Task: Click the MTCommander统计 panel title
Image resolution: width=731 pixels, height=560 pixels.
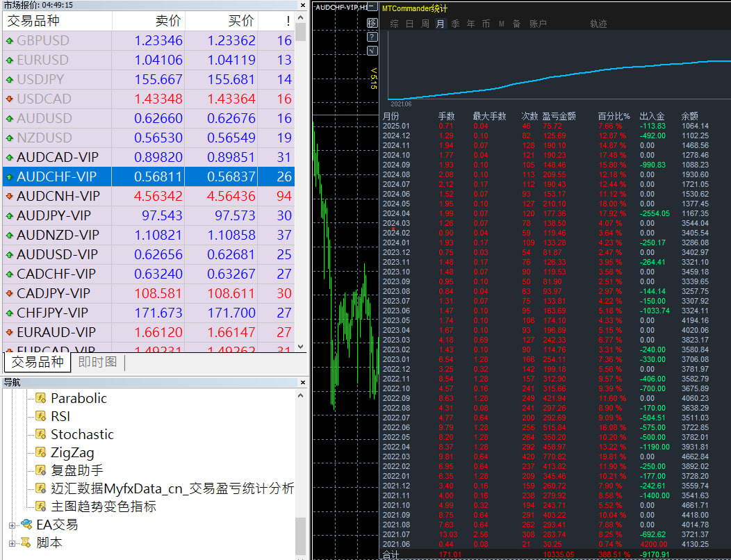Action: (x=414, y=8)
